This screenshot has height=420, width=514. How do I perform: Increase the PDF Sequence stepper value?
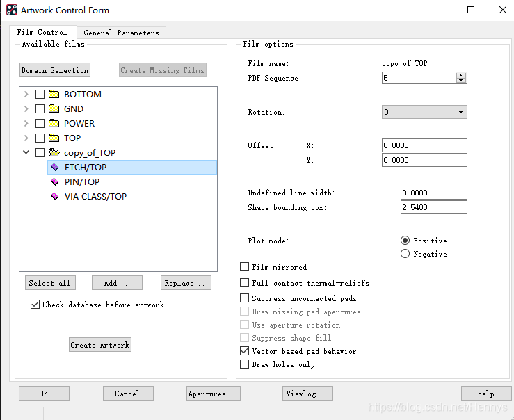pyautogui.click(x=461, y=76)
